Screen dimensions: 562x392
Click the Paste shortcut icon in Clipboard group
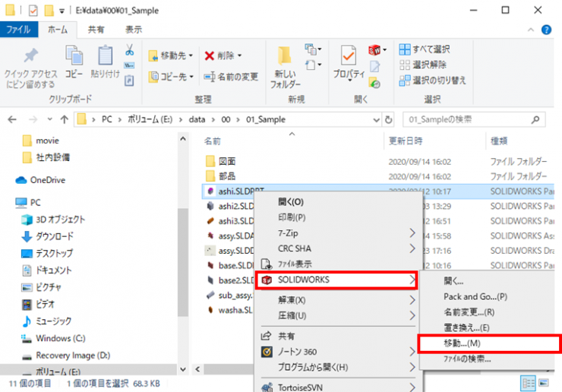(x=129, y=81)
